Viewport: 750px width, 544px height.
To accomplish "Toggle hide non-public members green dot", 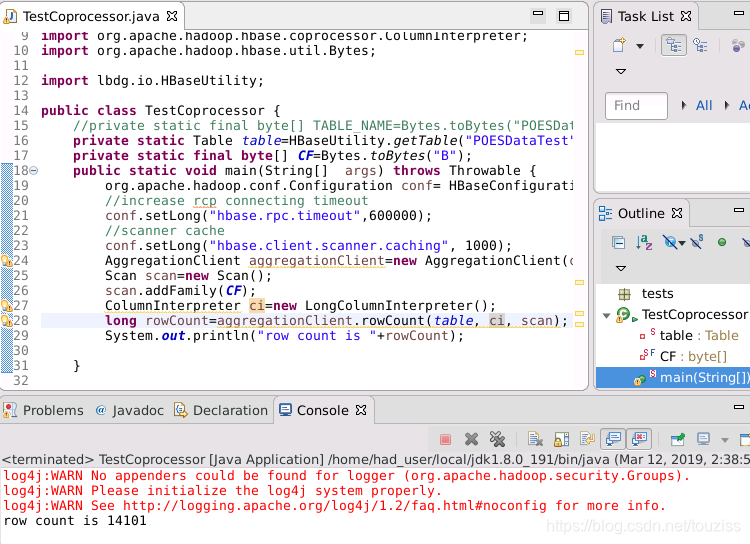I will [722, 243].
